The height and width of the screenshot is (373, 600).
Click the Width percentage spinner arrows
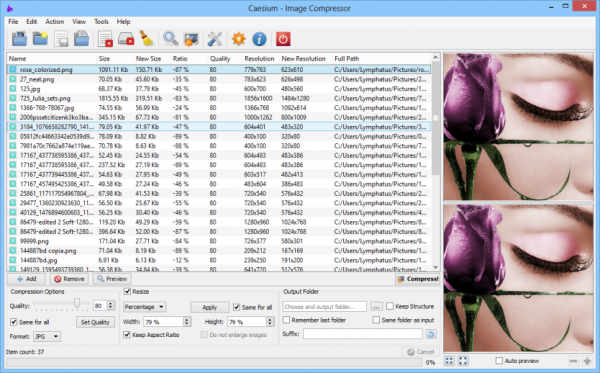coord(186,322)
